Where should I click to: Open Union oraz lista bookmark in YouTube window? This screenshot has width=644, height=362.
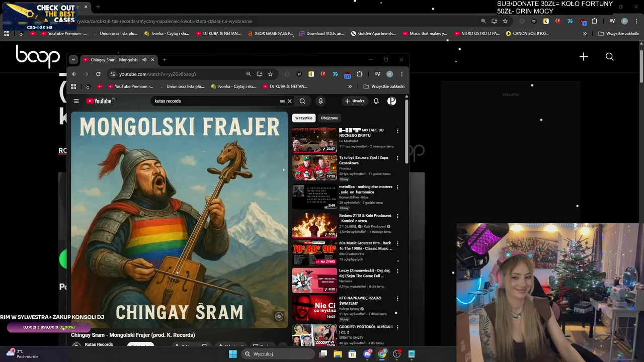[181, 86]
